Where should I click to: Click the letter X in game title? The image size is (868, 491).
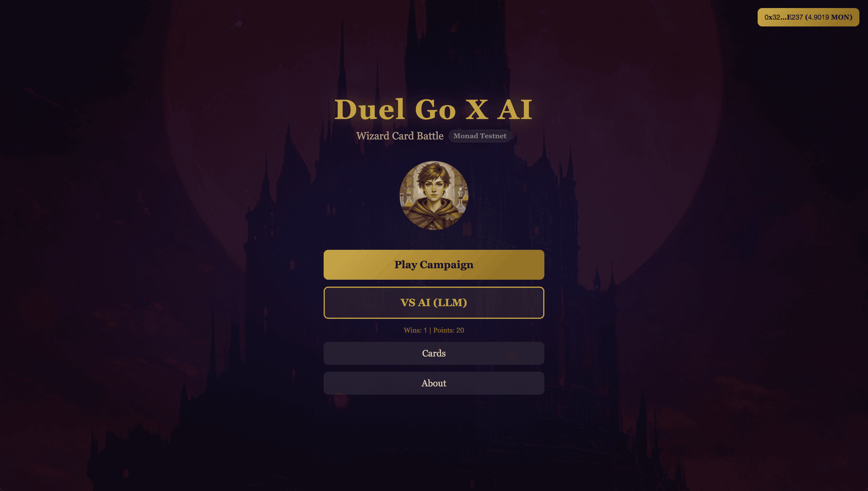pos(477,110)
